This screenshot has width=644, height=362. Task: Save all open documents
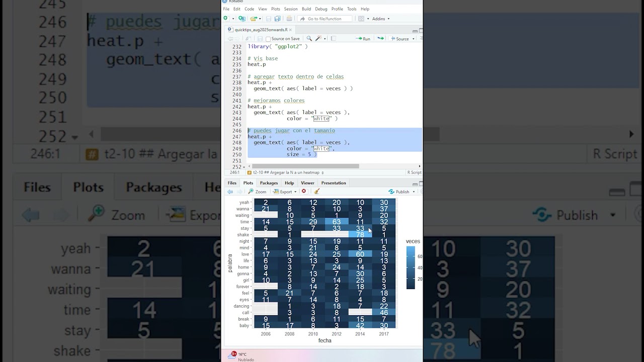coord(276,19)
